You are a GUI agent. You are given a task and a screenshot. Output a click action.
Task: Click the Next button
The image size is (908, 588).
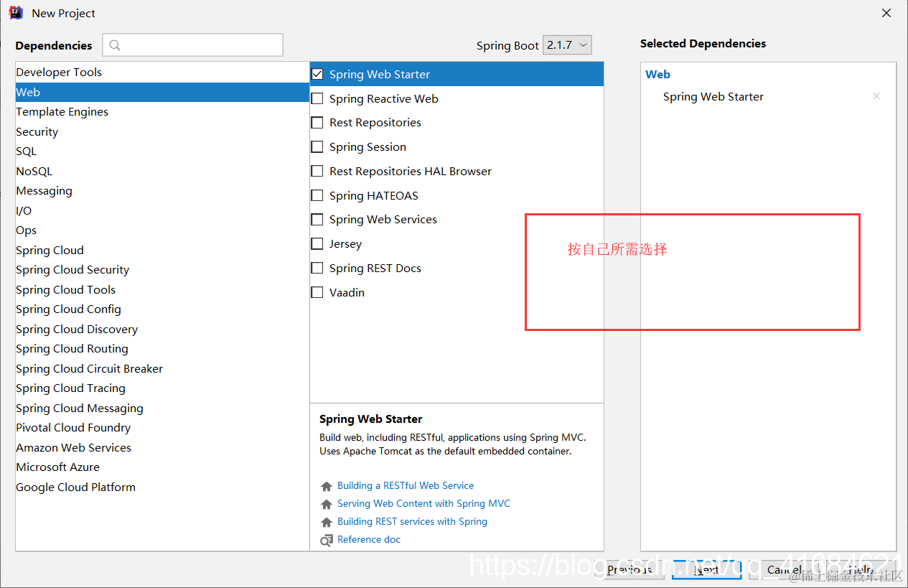pos(706,569)
